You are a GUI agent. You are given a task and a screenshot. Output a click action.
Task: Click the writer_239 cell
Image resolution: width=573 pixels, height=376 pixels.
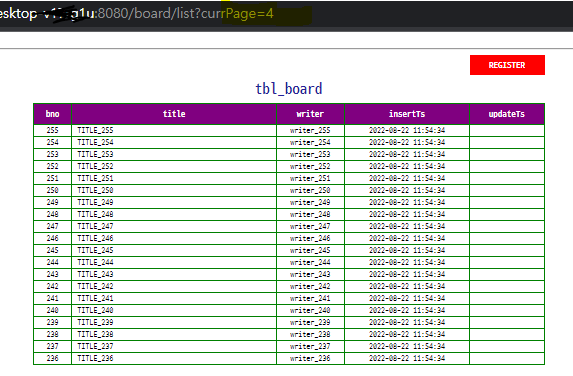pyautogui.click(x=310, y=322)
